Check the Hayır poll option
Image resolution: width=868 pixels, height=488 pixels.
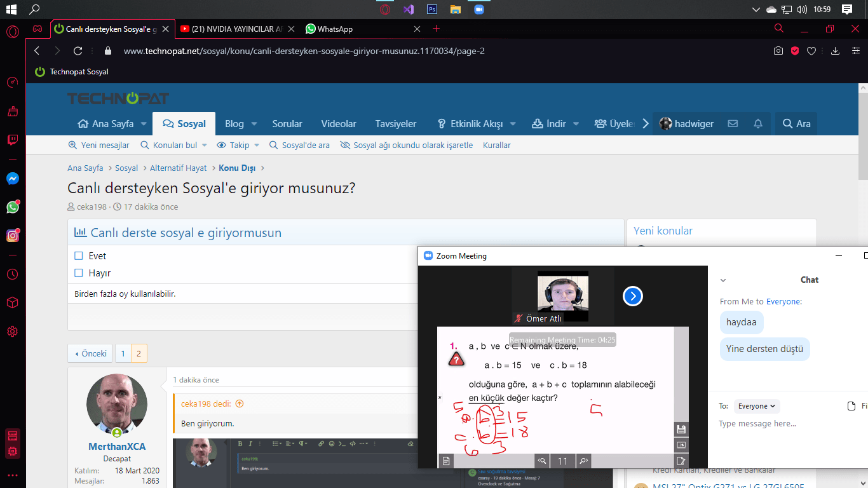79,273
